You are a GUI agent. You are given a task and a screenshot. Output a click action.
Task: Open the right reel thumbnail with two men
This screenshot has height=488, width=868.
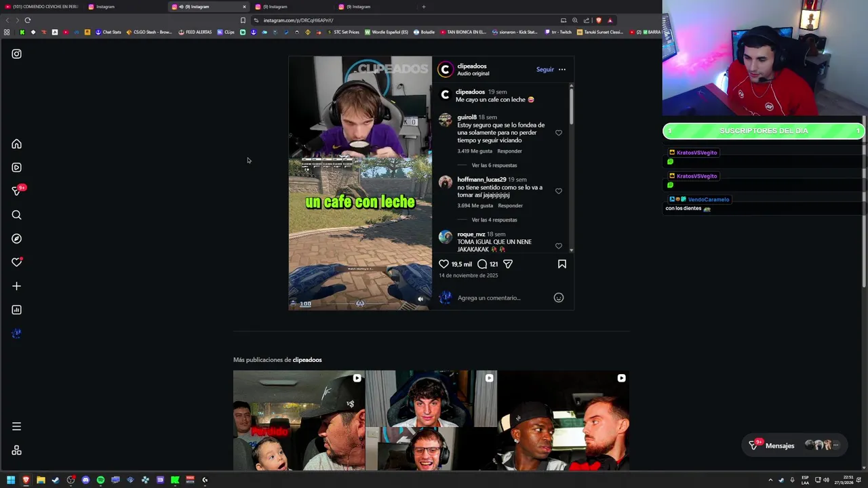[x=564, y=420]
